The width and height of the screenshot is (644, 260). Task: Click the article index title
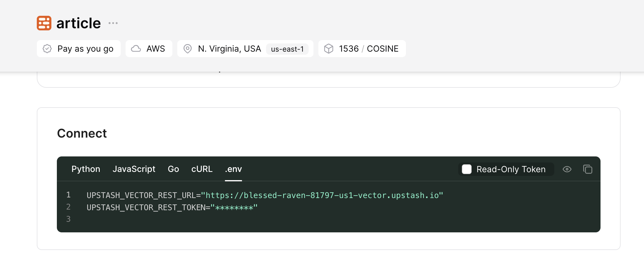(78, 23)
